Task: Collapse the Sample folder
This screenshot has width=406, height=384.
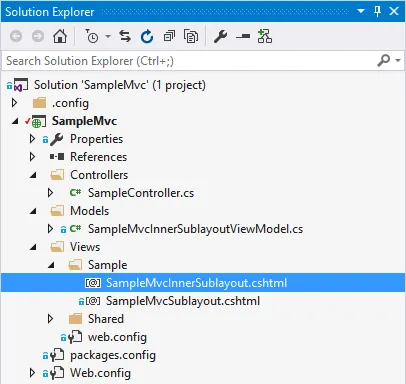Action: point(51,265)
